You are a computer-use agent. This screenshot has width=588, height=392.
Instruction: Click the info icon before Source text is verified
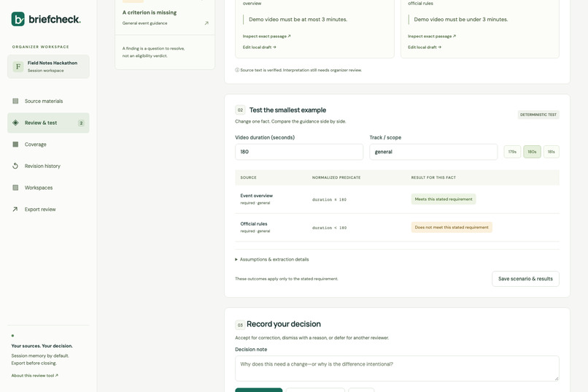(237, 70)
